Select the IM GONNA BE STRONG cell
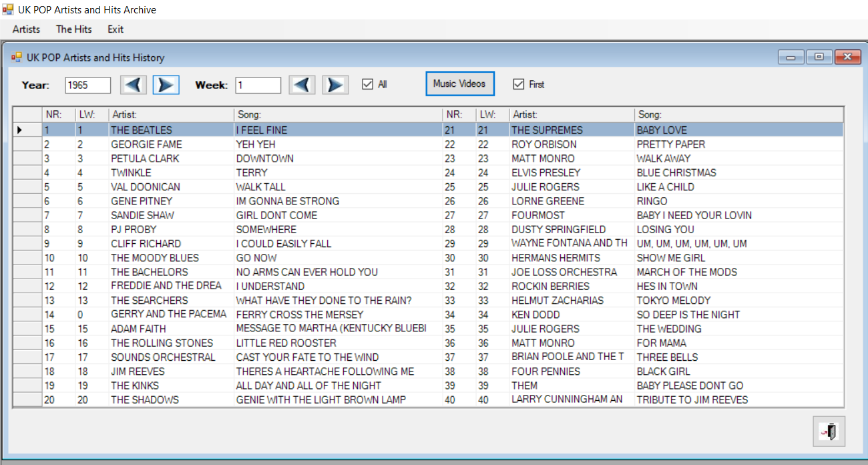868x465 pixels. click(x=338, y=201)
